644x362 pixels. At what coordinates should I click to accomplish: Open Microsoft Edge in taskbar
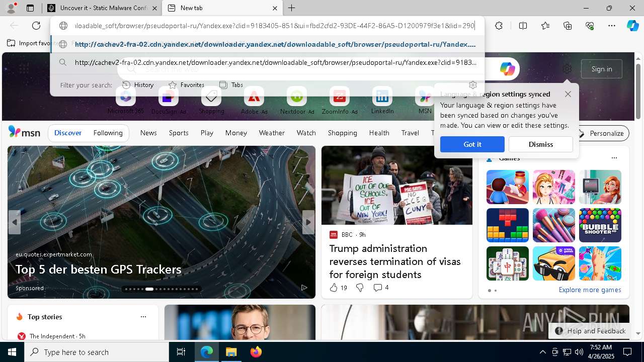(207, 352)
